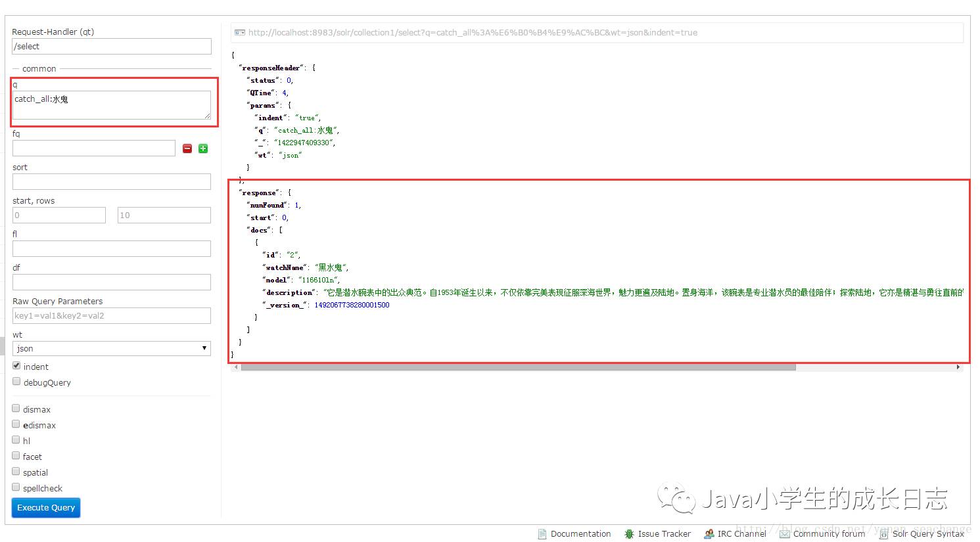Screen dimensions: 980x542
Task: Open the Solr Query Syntax link
Action: coord(928,533)
